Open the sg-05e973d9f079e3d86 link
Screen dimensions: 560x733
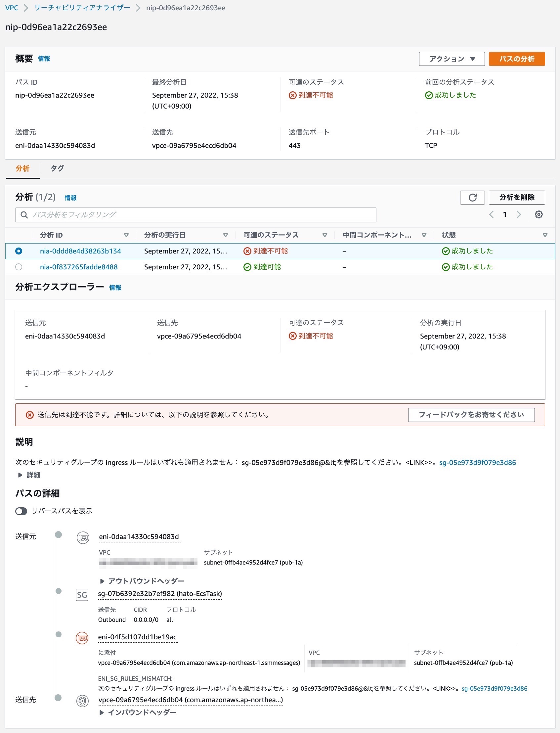click(x=478, y=462)
